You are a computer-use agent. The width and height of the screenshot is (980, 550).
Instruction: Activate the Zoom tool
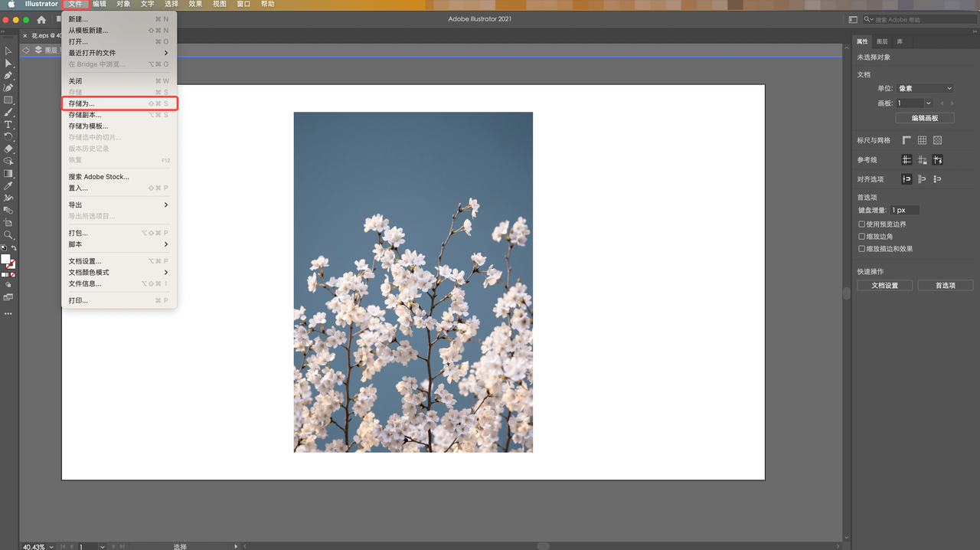tap(8, 235)
